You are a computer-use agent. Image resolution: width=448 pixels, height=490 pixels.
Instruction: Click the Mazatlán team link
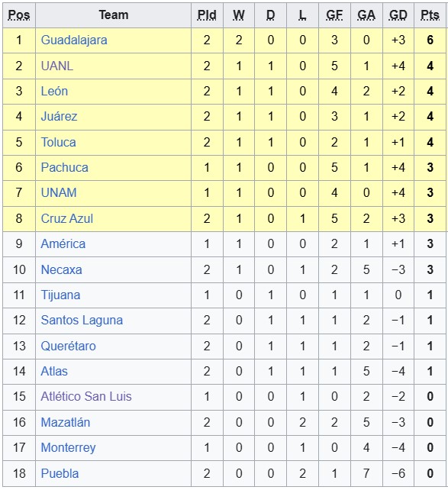(66, 422)
